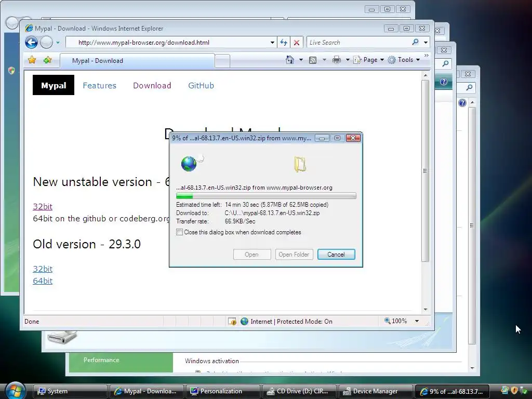Screen dimensions: 532x399
Task: Click the Protected Mode: On status text
Action: tap(304, 321)
